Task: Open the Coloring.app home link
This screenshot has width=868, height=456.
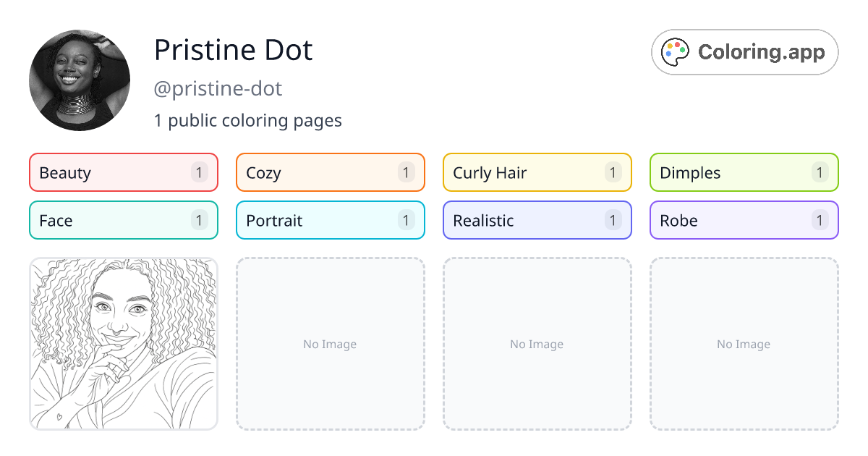Action: point(744,51)
